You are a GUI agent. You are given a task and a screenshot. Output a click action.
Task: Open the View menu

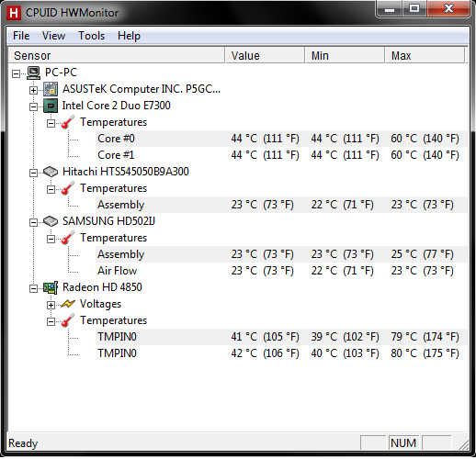53,36
